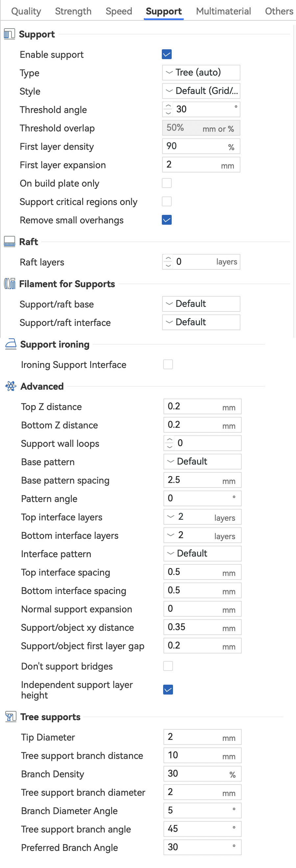Open the Multimaterial tab

pos(223,11)
